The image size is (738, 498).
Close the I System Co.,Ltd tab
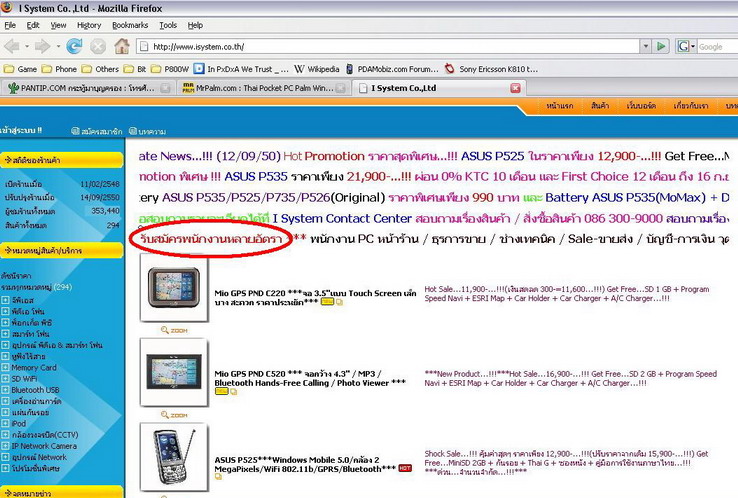point(515,88)
